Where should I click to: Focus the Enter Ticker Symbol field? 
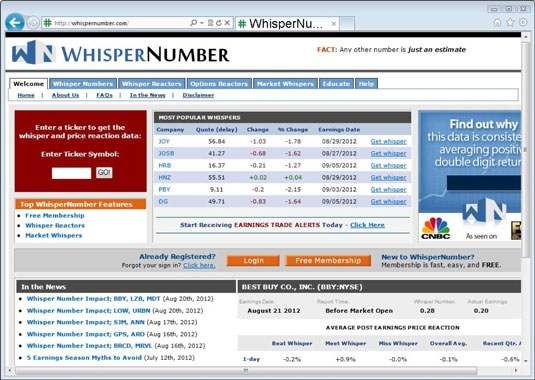coord(72,173)
